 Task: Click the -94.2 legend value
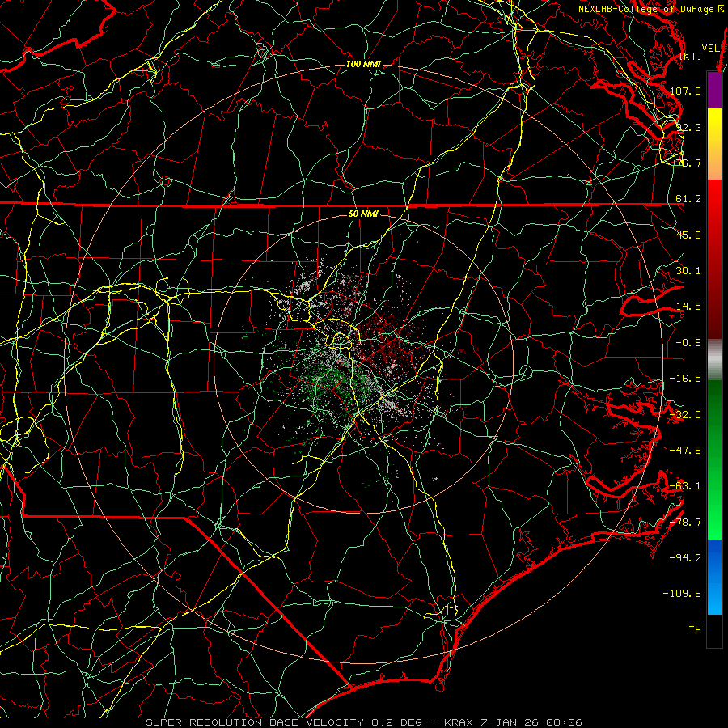click(x=685, y=558)
